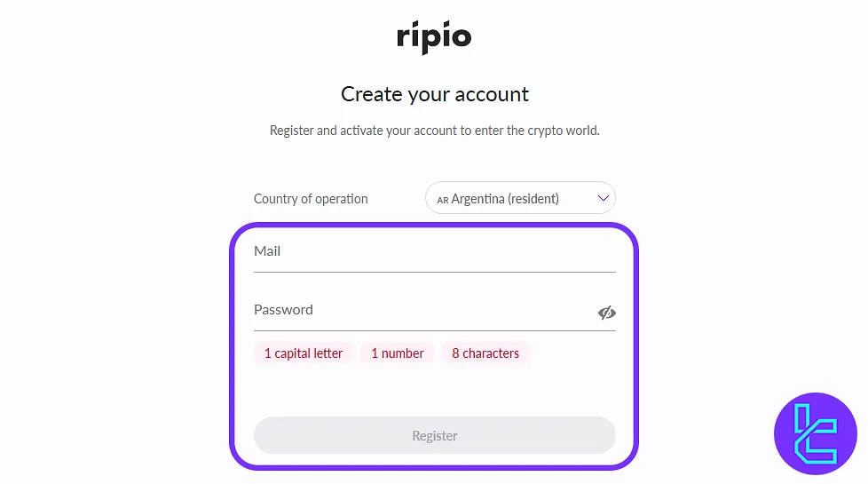The width and height of the screenshot is (868, 484).
Task: Open the Argentina (resident) dropdown
Action: 520,198
